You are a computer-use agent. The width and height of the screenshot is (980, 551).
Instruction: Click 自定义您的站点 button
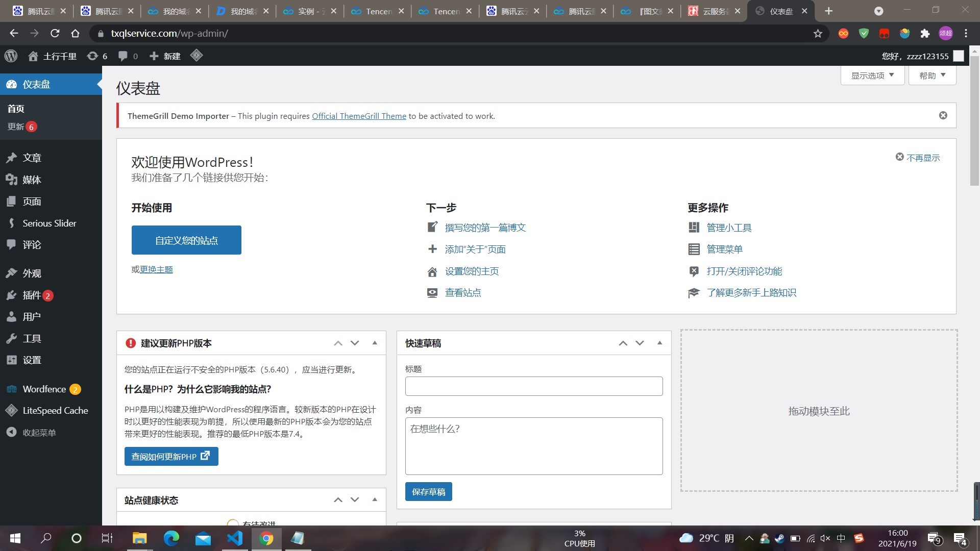pyautogui.click(x=186, y=240)
